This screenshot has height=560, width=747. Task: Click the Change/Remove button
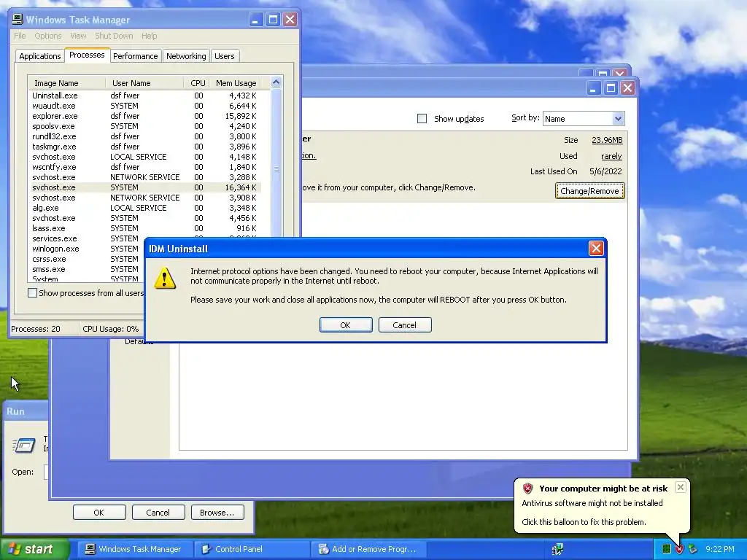pos(589,191)
